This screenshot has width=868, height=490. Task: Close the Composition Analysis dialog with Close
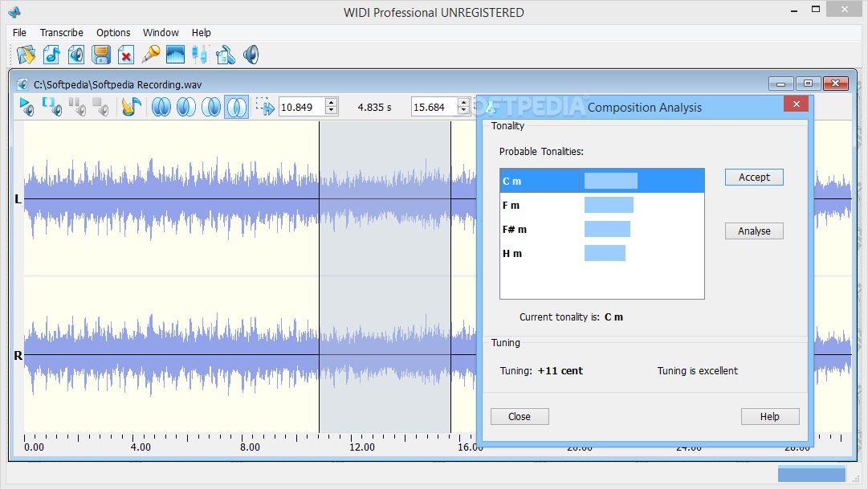click(520, 416)
